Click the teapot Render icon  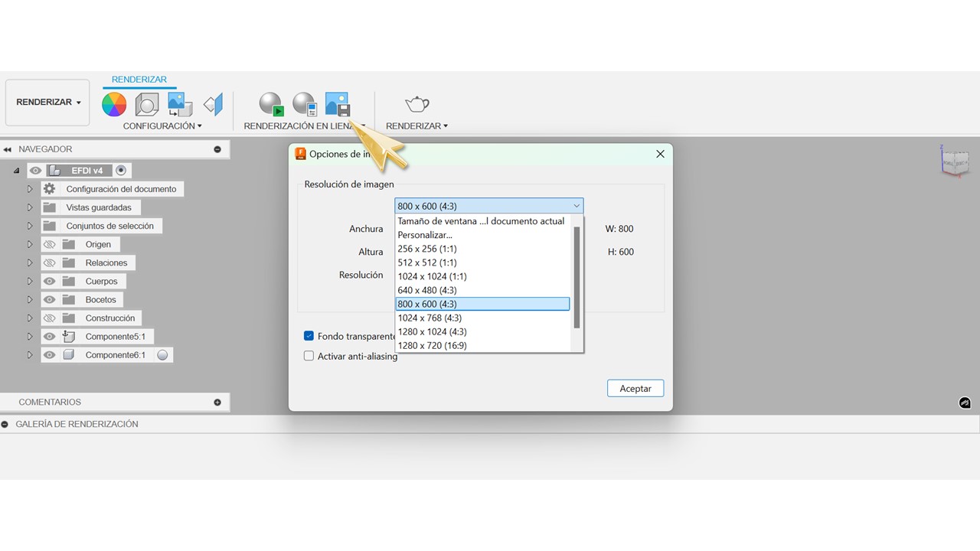416,104
